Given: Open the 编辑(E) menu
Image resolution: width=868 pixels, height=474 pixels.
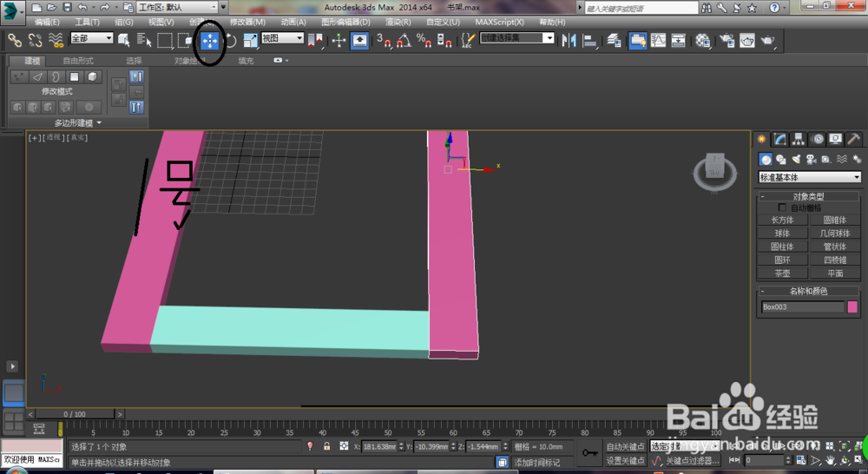Looking at the screenshot, I should (x=47, y=23).
